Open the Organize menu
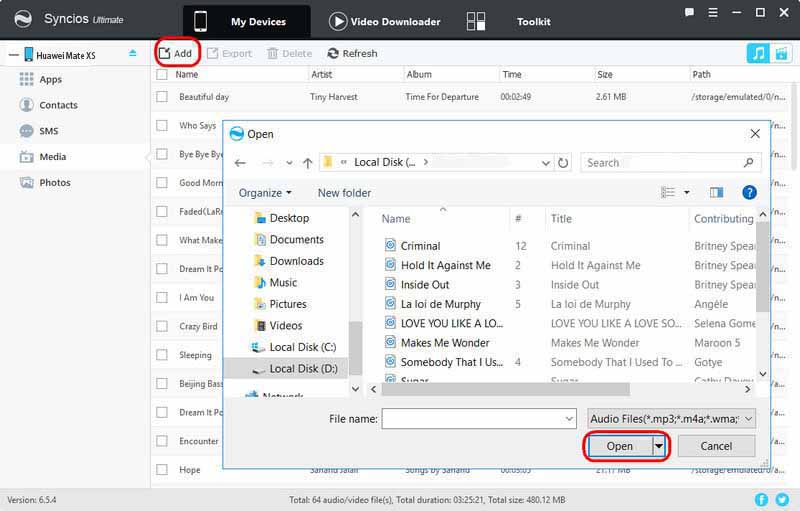This screenshot has width=800, height=511. 265,193
